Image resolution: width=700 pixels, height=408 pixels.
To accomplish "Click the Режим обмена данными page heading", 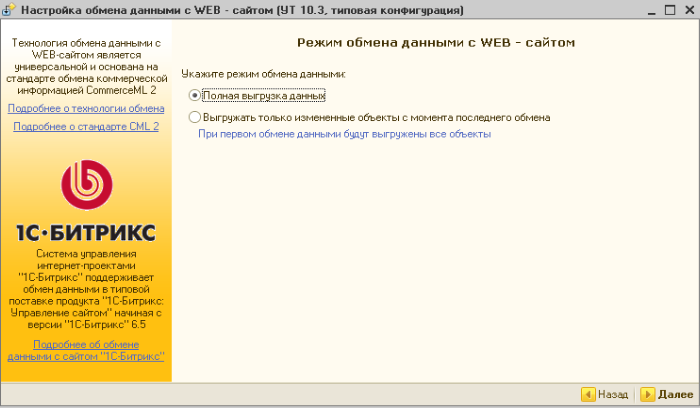I will 436,44.
